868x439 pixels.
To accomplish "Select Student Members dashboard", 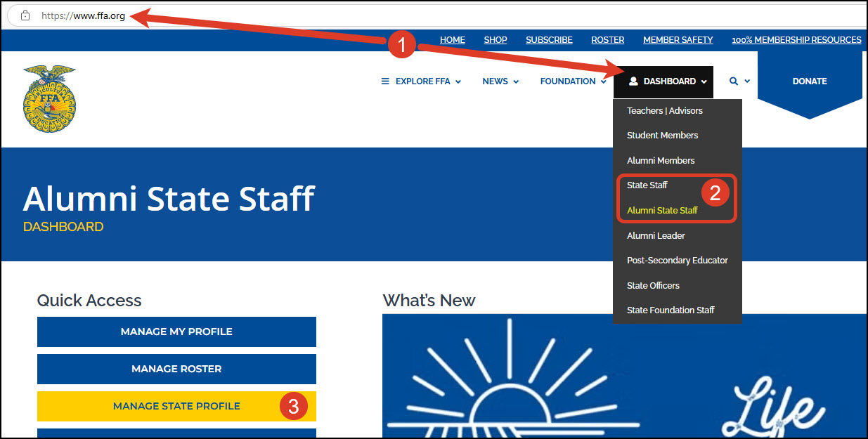I will (x=663, y=135).
